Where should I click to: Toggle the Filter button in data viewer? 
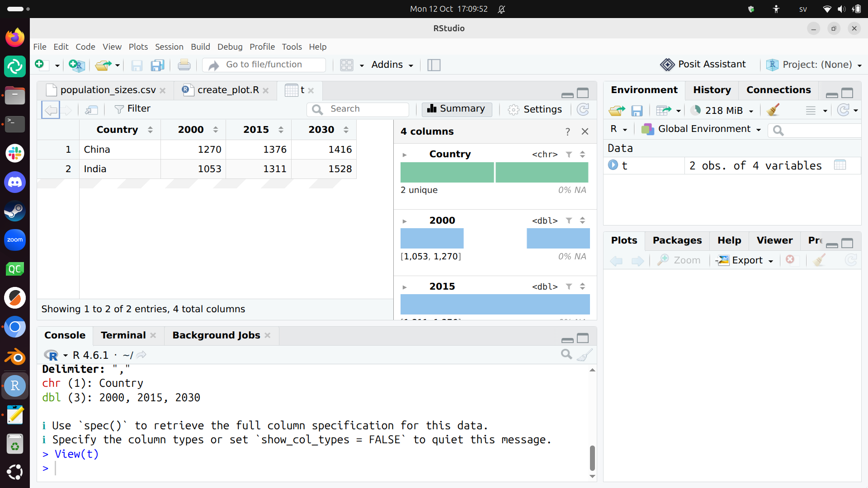coord(132,109)
